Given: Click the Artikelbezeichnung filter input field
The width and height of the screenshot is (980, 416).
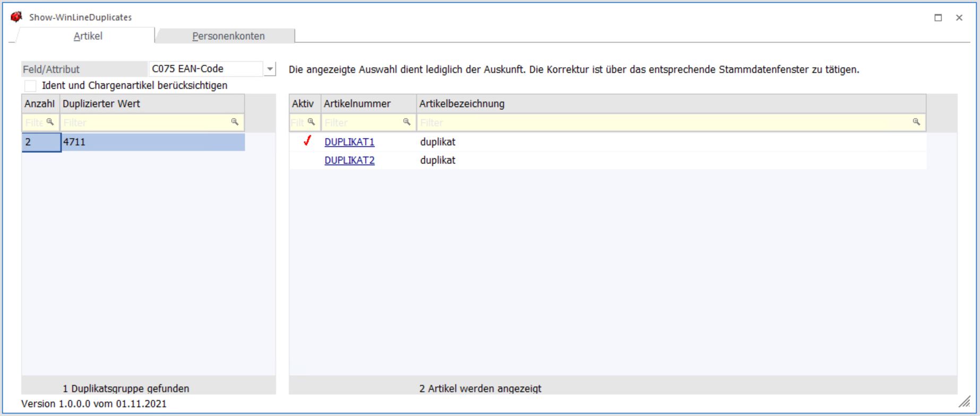Looking at the screenshot, I should 664,123.
